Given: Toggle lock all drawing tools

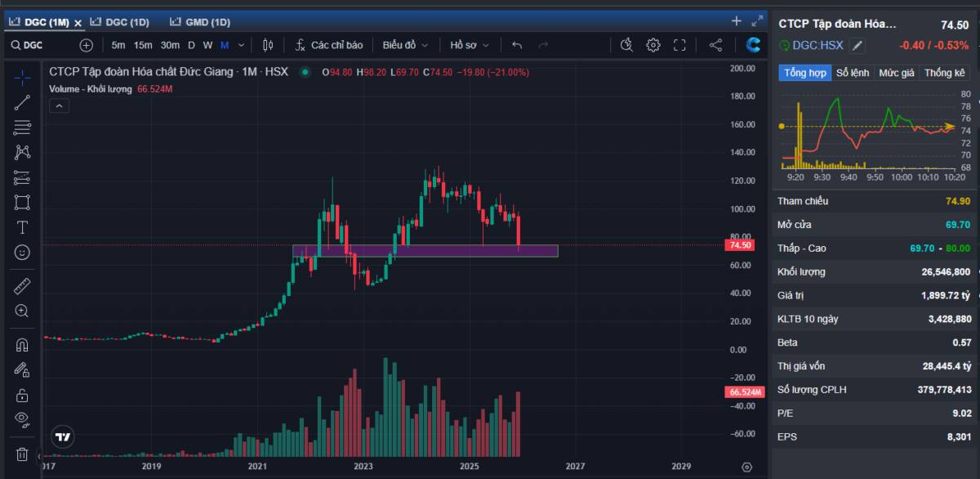Looking at the screenshot, I should [22, 395].
